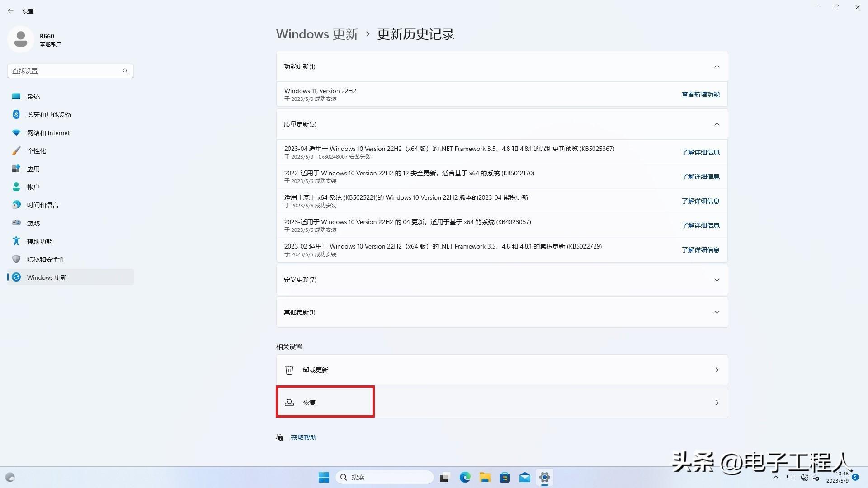Open 了解详细信息 for KB5025367
The width and height of the screenshot is (868, 488).
point(700,152)
